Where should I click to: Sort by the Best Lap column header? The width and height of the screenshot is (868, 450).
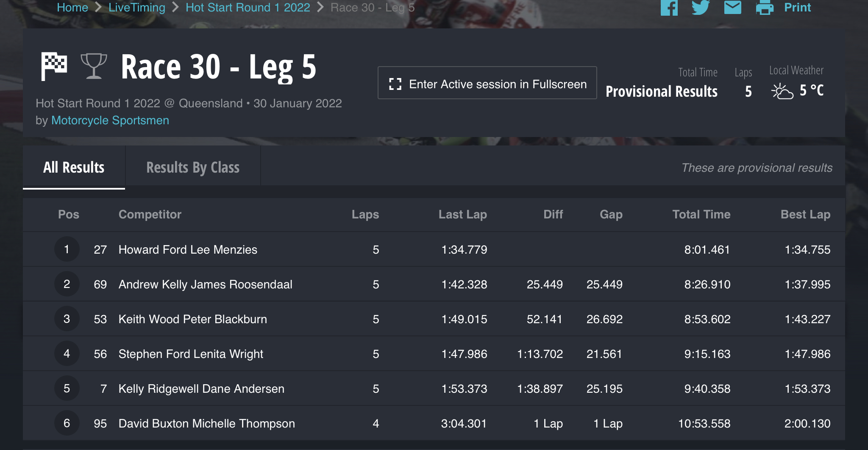[x=805, y=214]
